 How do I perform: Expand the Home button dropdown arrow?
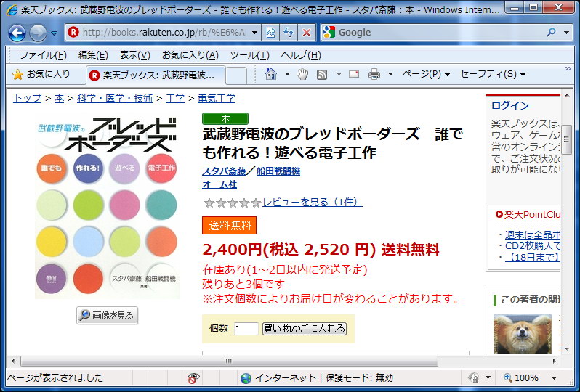(287, 74)
